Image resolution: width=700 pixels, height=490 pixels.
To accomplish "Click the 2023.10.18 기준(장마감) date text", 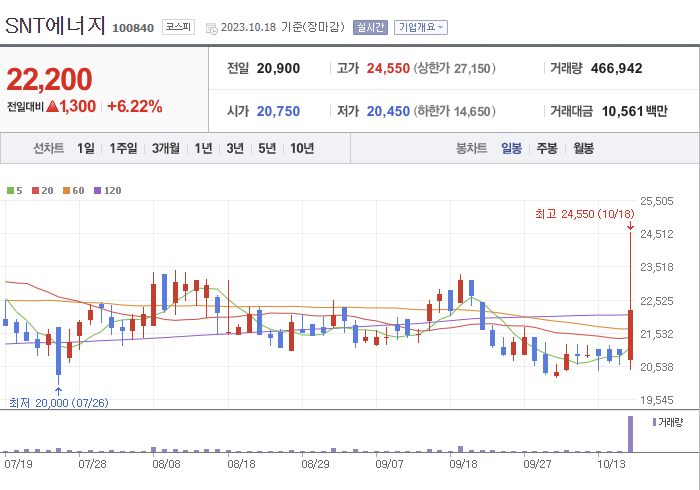I will pos(283,27).
